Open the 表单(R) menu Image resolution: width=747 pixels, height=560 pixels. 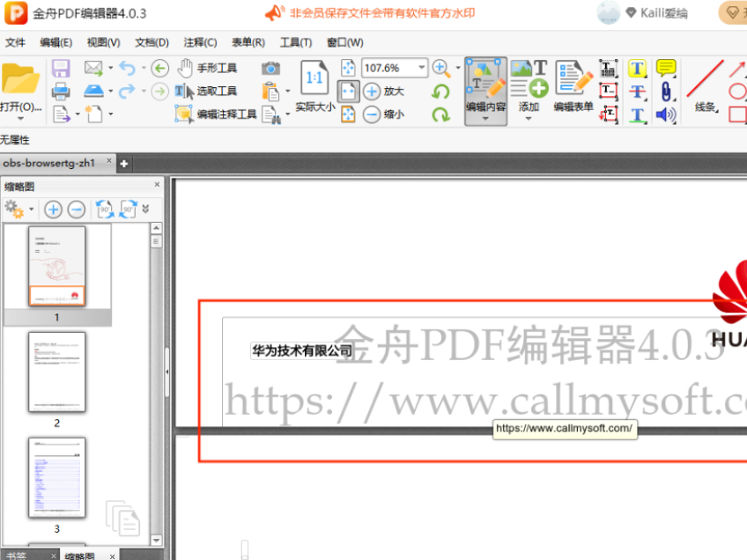(248, 42)
